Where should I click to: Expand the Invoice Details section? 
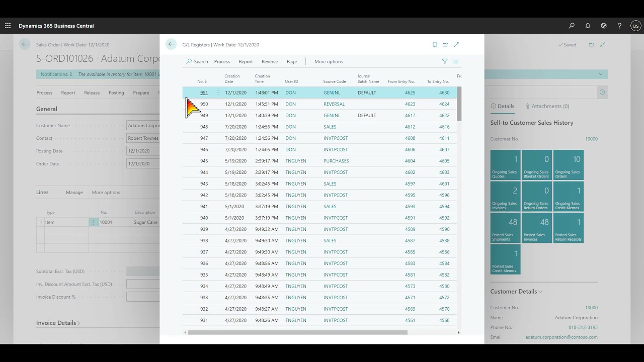[58, 323]
